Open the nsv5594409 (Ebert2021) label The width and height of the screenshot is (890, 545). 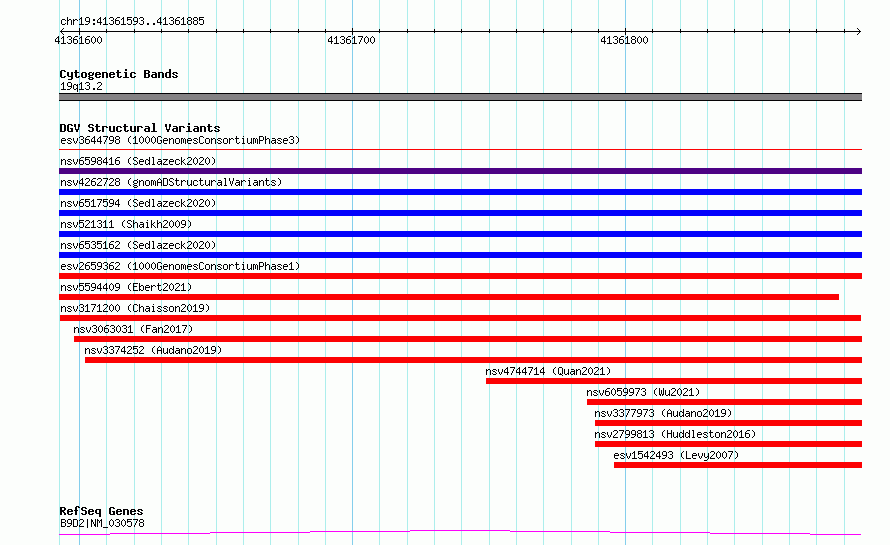(126, 287)
